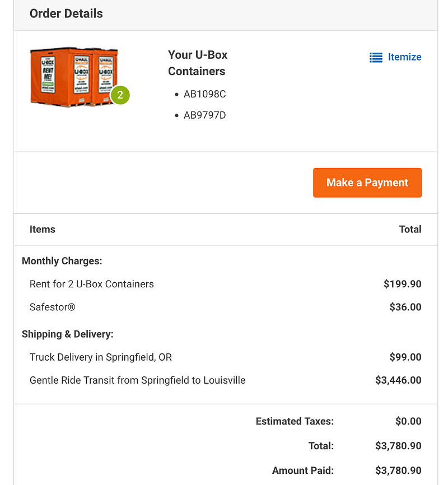Select container ID AB1098C
448x485 pixels.
[x=204, y=94]
